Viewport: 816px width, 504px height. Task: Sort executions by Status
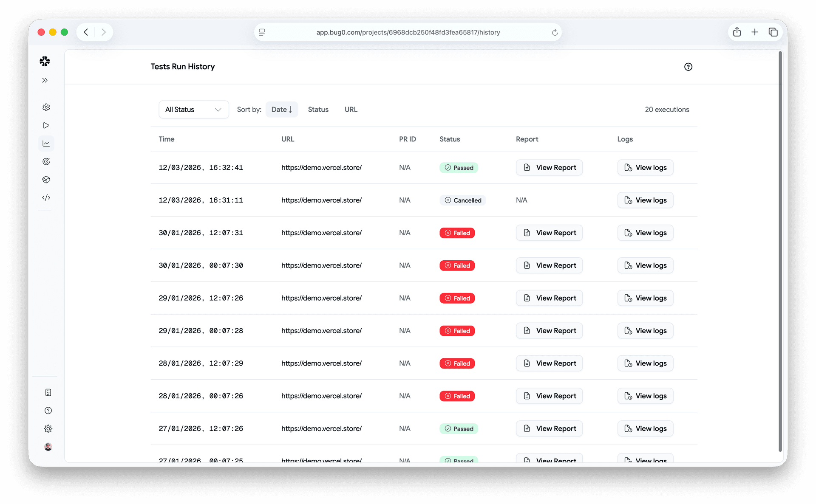coord(318,109)
